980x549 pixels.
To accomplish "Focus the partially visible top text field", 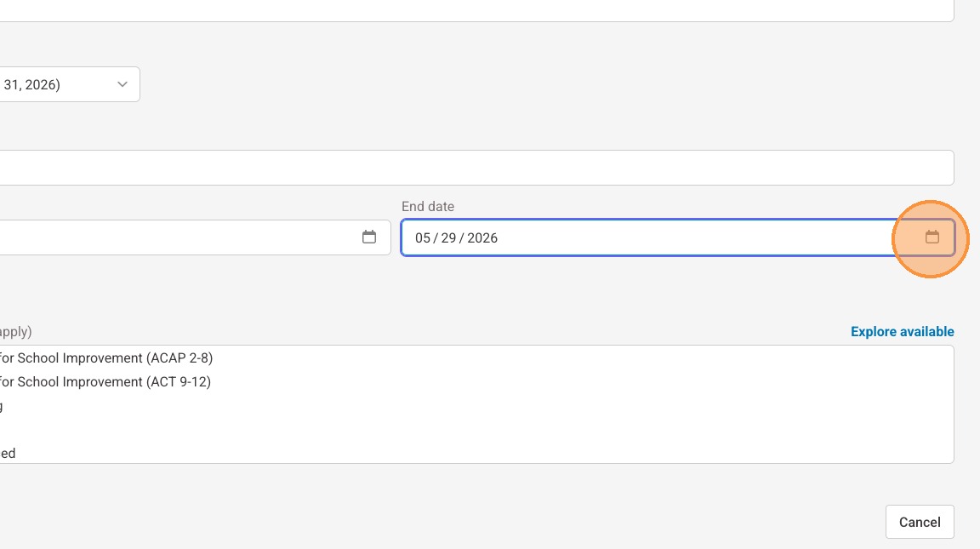I will 476,10.
